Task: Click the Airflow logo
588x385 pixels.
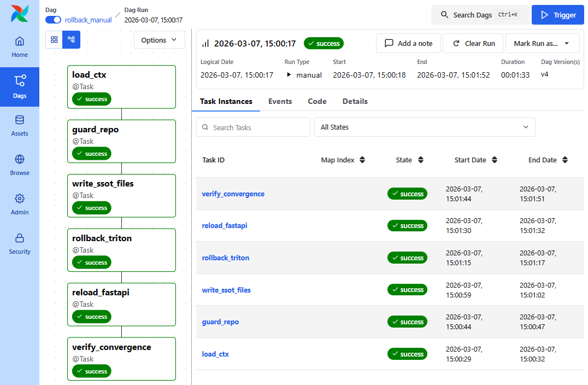Action: tap(19, 13)
